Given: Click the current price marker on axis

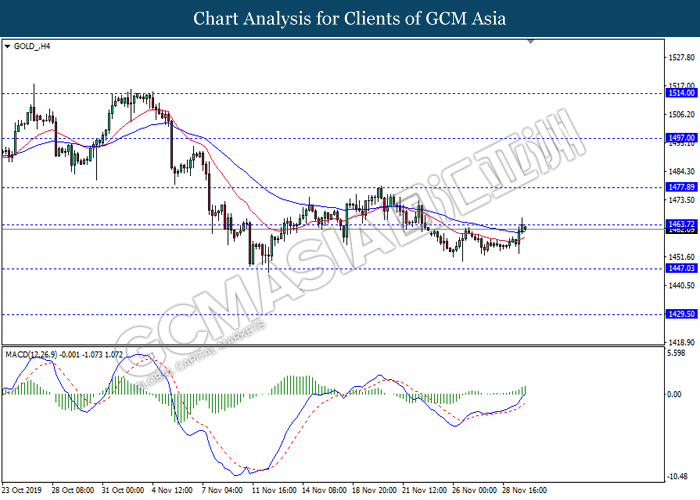Looking at the screenshot, I should click(x=681, y=231).
